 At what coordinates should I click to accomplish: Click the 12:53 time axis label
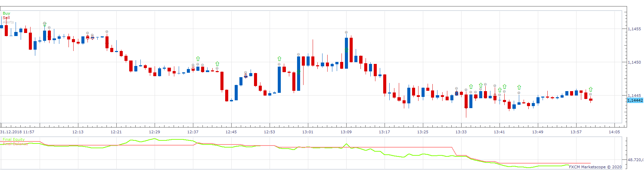point(270,132)
